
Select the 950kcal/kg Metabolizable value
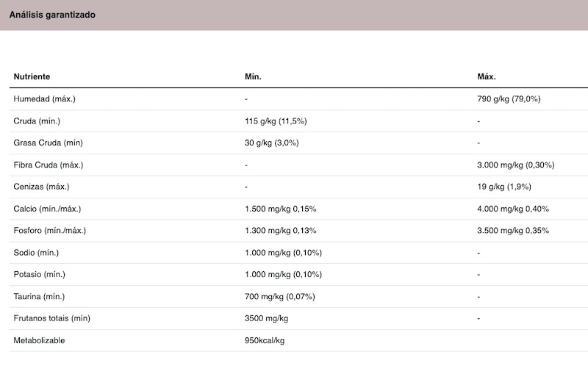pyautogui.click(x=265, y=340)
